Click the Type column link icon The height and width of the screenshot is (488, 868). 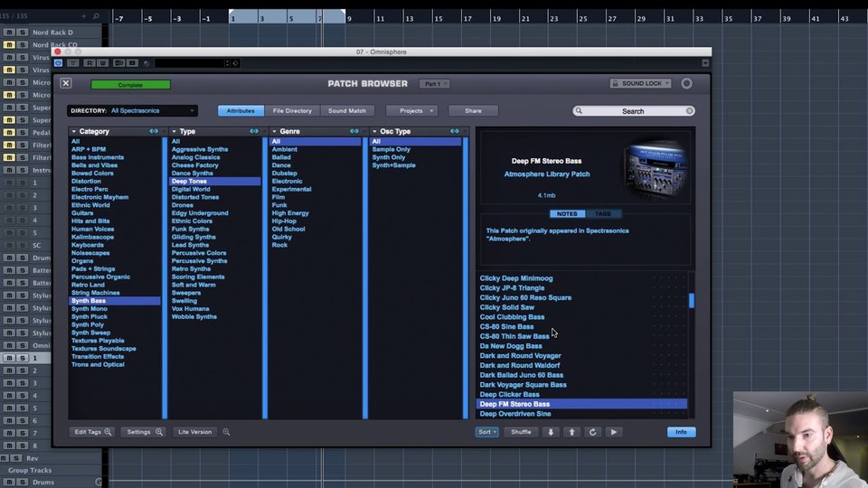coord(254,131)
